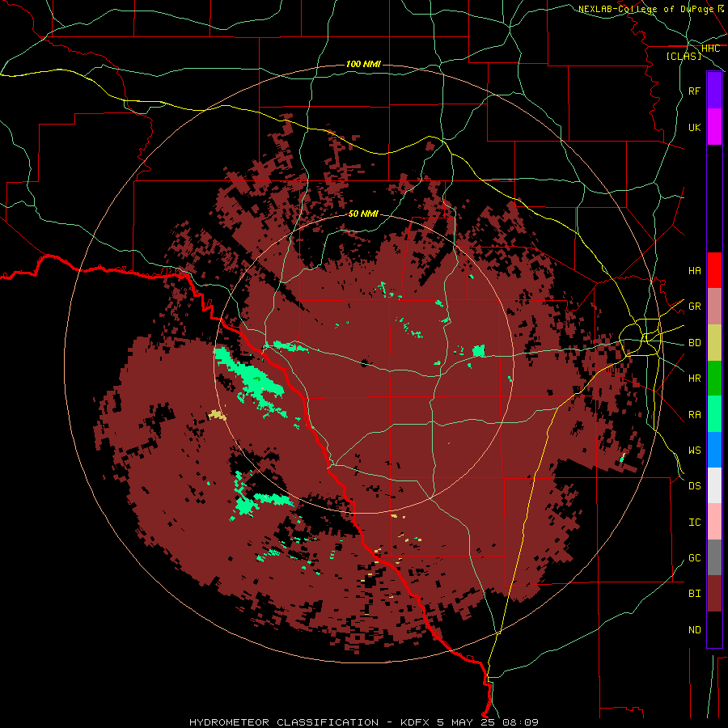Click the RA legend label
728x728 pixels.
click(694, 415)
